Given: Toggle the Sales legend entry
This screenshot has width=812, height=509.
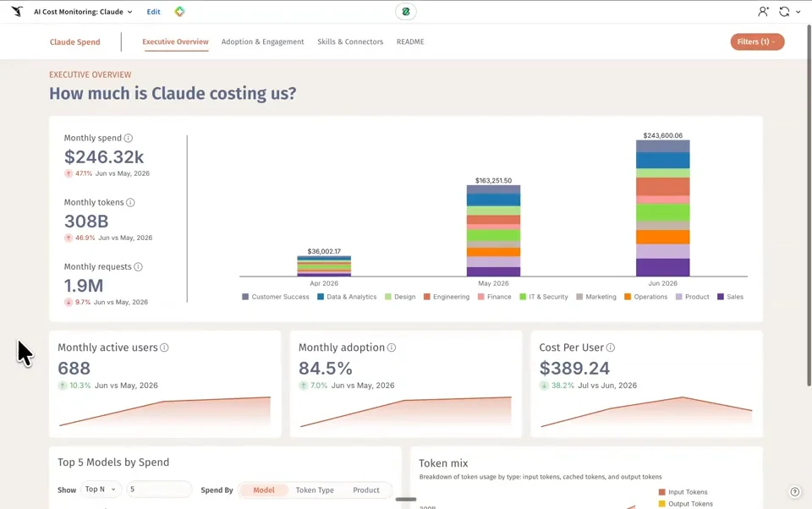Looking at the screenshot, I should point(730,297).
